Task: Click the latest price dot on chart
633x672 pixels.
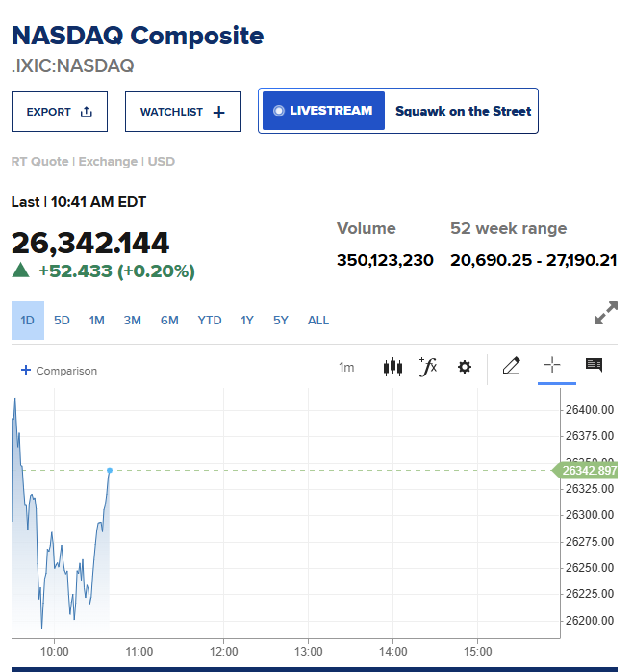Action: 110,470
